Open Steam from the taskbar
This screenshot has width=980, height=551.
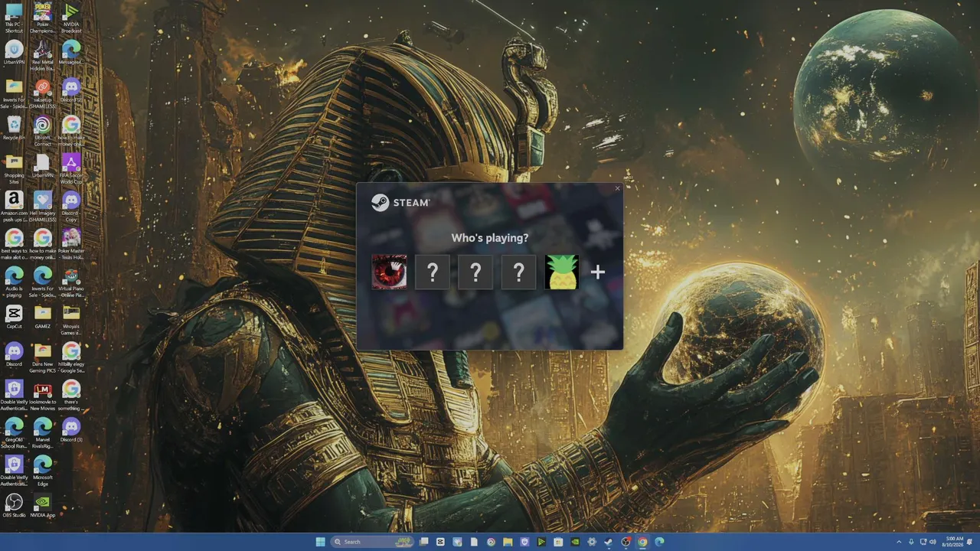(609, 542)
